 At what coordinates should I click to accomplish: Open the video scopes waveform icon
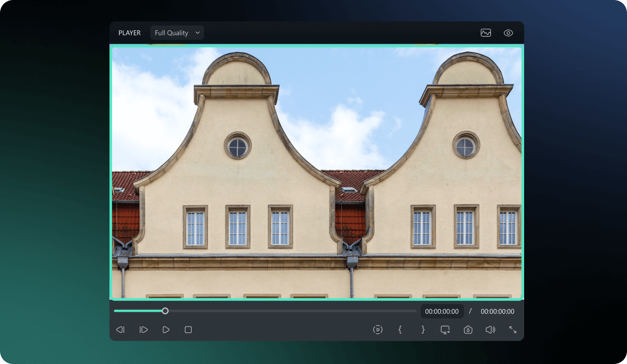[x=485, y=33]
